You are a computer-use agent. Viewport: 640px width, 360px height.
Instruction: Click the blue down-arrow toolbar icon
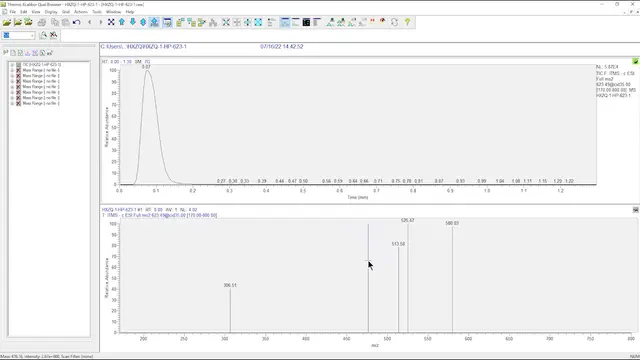tap(133, 22)
